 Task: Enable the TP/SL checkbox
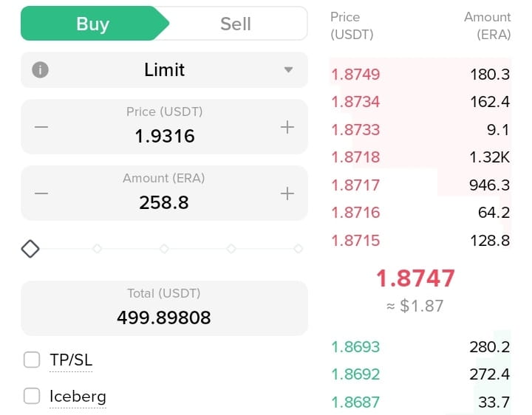click(x=32, y=360)
